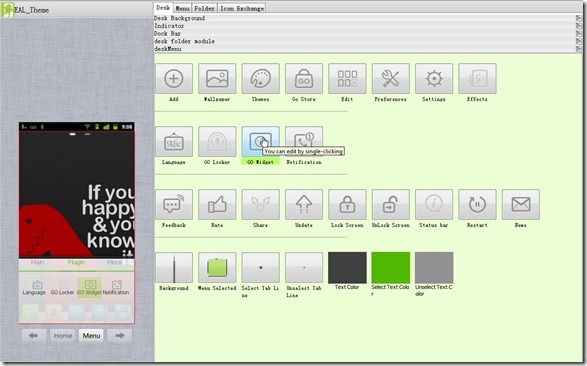This screenshot has width=587, height=366.
Task: Select the Menu Selected green image
Action: (217, 267)
